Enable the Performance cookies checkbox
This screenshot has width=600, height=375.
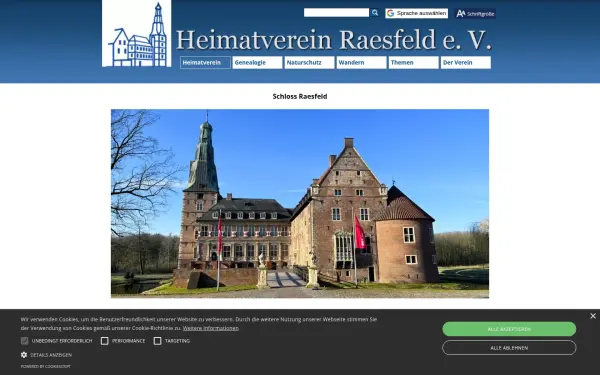(104, 341)
